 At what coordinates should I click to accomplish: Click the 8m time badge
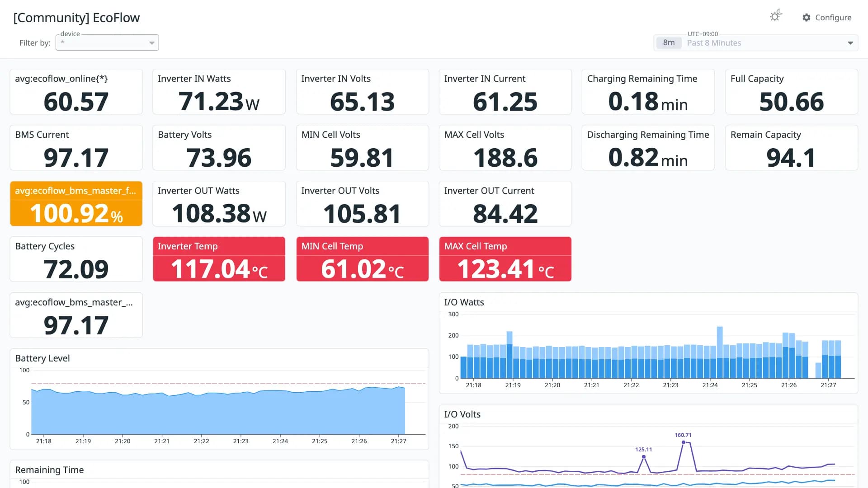[x=669, y=43]
